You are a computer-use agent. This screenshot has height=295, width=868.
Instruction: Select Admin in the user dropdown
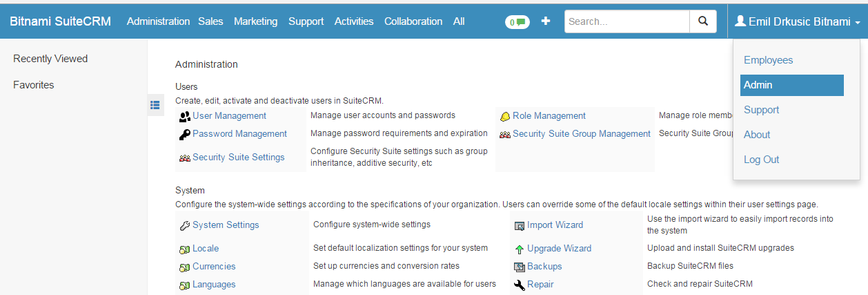(792, 85)
